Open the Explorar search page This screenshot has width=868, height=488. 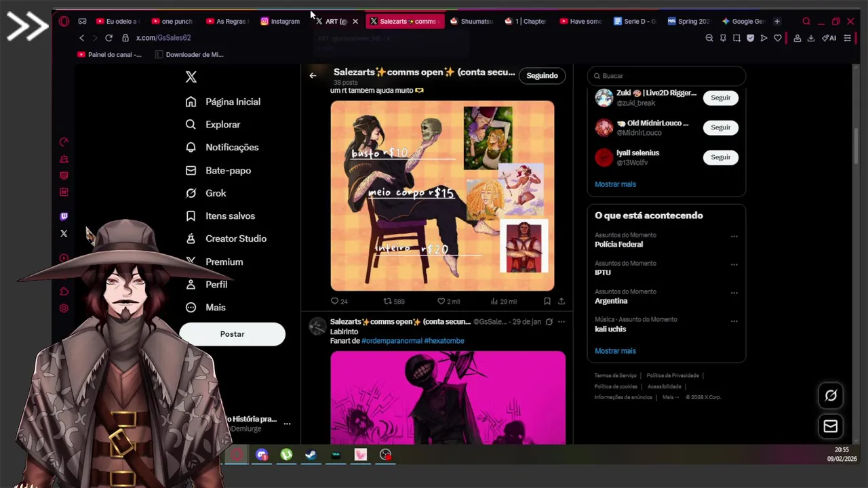pos(213,125)
